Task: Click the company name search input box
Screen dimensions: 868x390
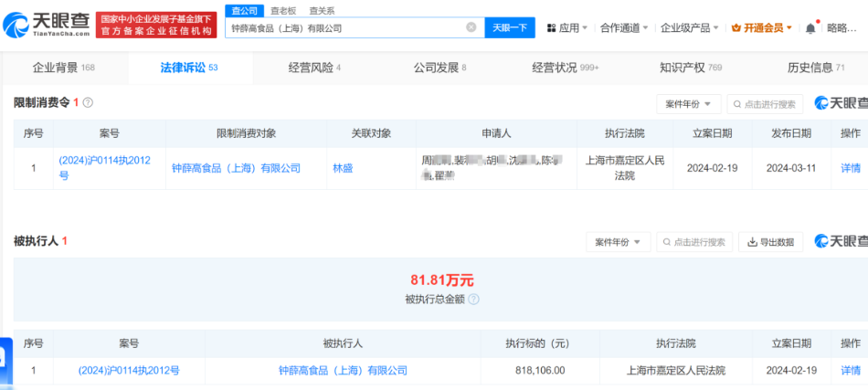Action: (x=347, y=27)
